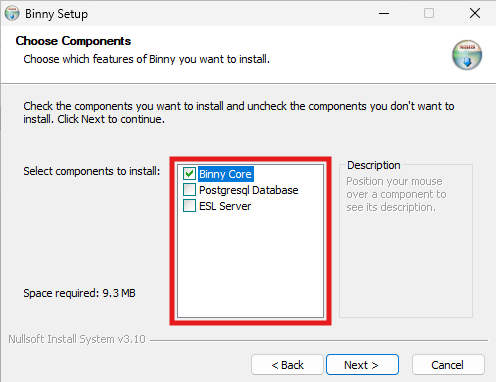Click the Nullsoft Install System v3.10 text
The image size is (496, 382).
[x=77, y=339]
